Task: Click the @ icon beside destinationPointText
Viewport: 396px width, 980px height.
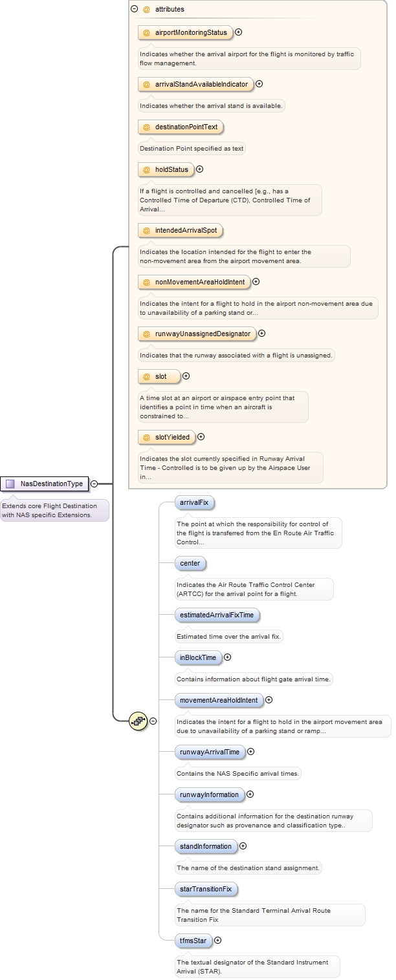Action: 146,127
